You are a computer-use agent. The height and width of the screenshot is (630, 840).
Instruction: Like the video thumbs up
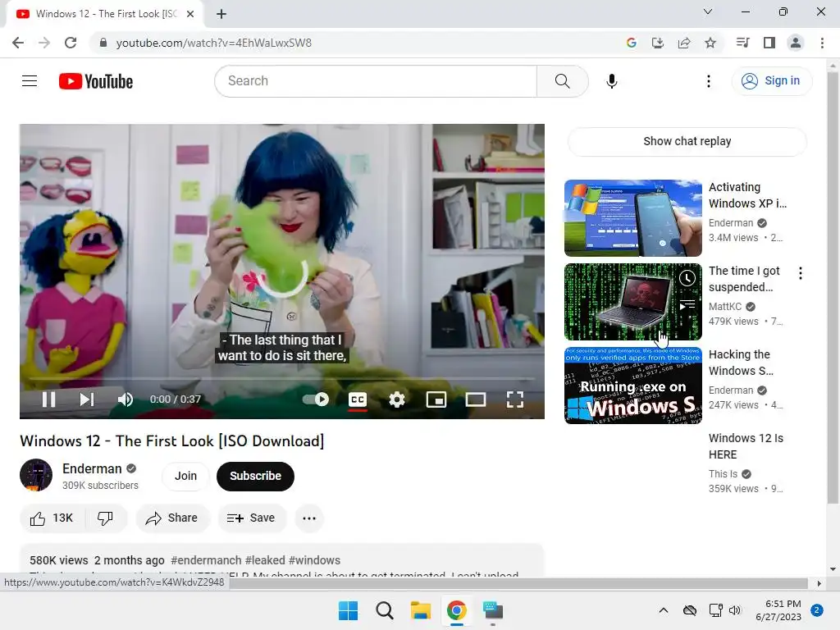(52, 518)
